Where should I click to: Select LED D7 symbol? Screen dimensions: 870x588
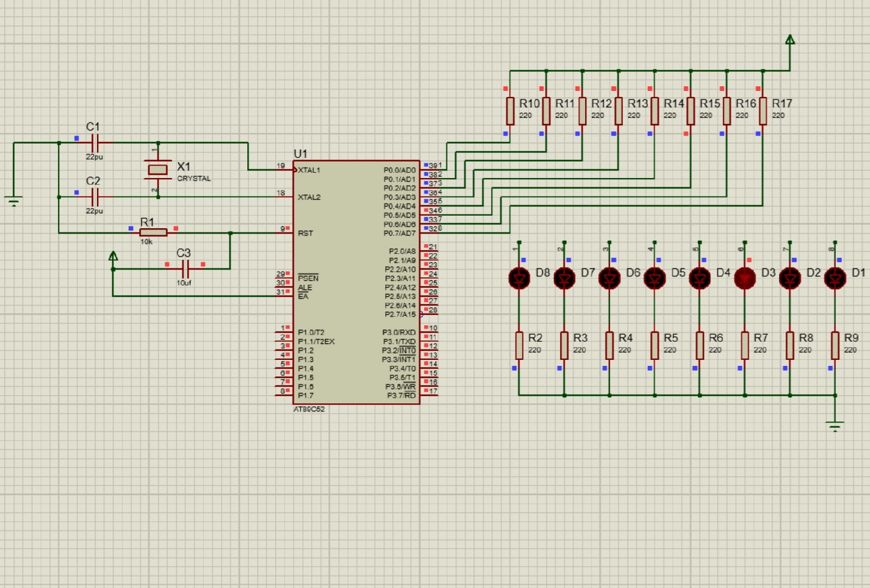564,279
